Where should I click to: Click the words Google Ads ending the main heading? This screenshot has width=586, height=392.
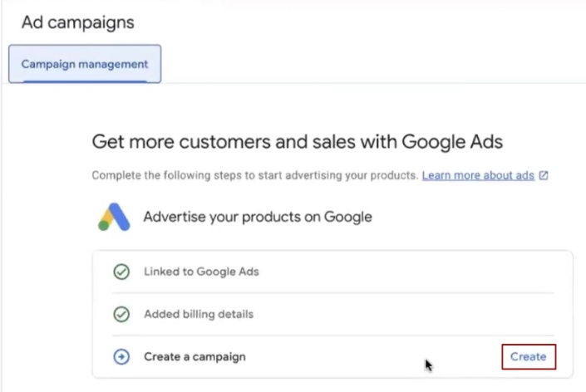(452, 141)
